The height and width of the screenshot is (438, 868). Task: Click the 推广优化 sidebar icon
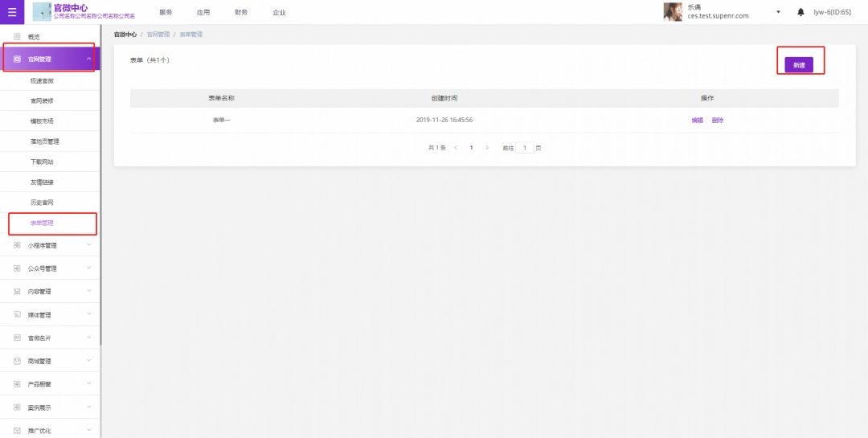pos(17,431)
